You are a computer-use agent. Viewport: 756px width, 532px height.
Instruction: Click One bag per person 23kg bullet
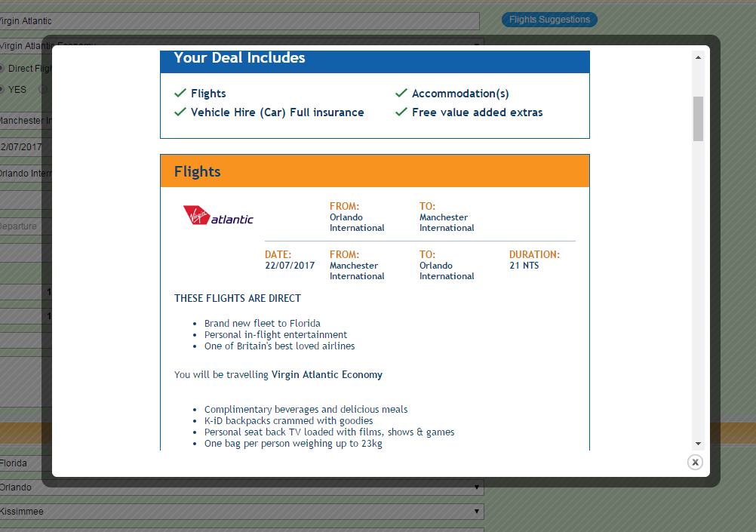[x=293, y=443]
